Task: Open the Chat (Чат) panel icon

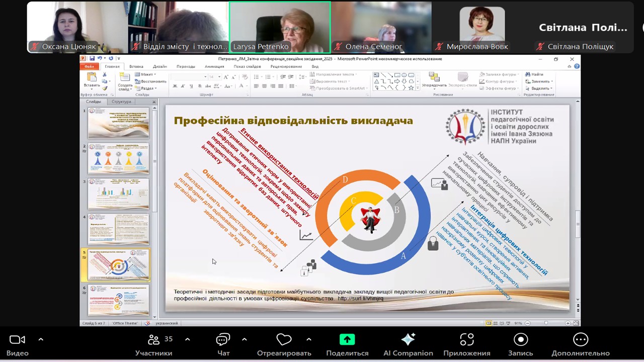Action: [223, 340]
